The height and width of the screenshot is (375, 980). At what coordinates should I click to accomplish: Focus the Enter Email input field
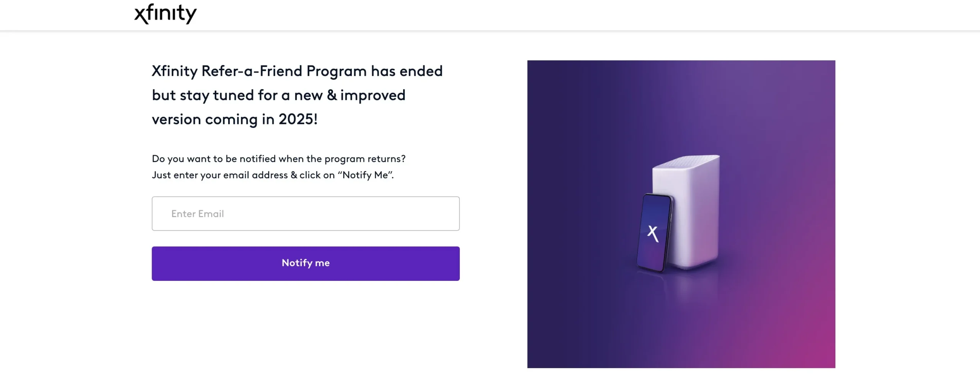click(305, 214)
